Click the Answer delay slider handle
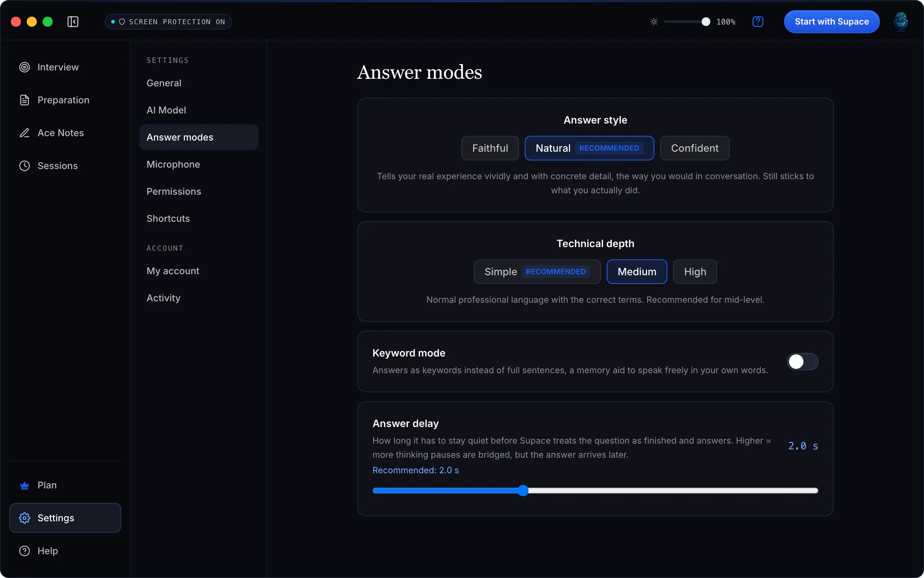The image size is (924, 578). [523, 491]
